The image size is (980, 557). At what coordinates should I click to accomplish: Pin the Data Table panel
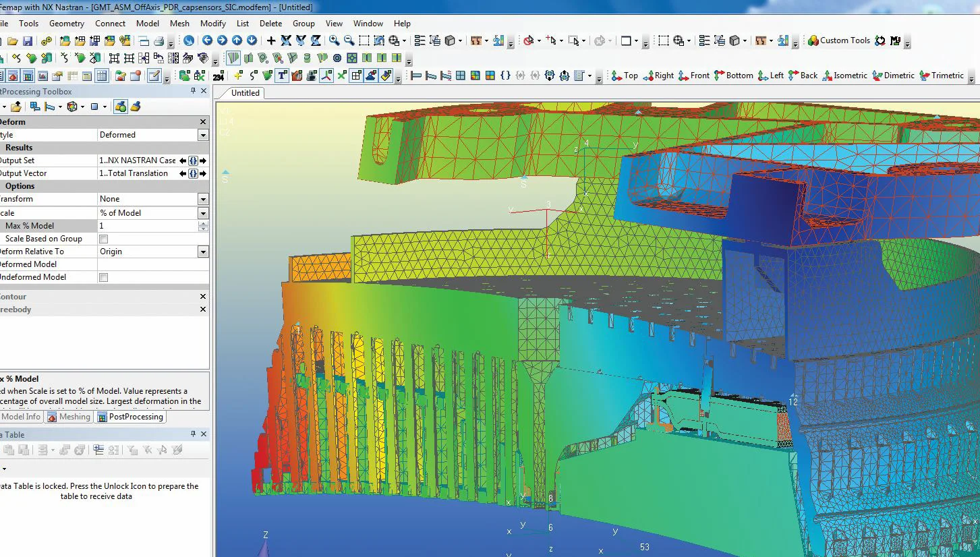coord(193,434)
